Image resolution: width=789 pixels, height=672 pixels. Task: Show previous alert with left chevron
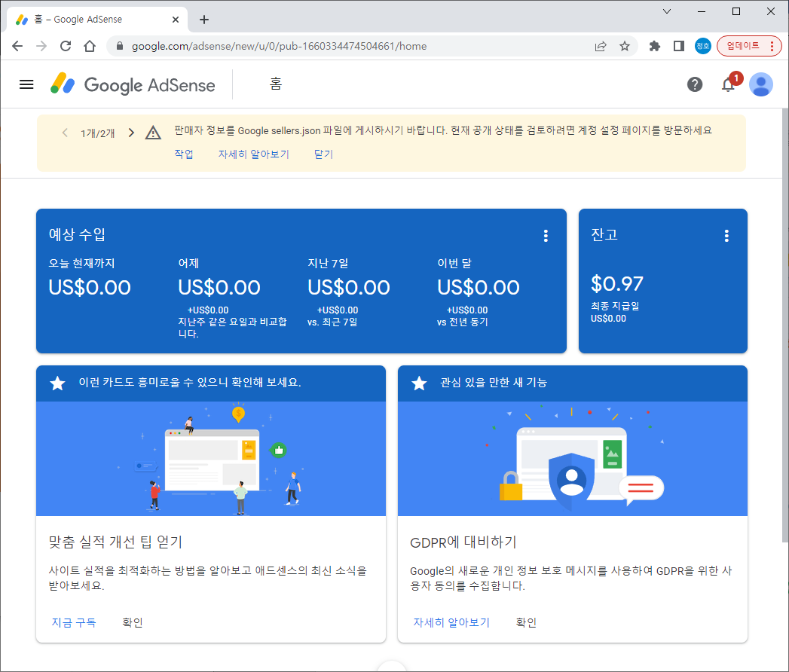(64, 133)
